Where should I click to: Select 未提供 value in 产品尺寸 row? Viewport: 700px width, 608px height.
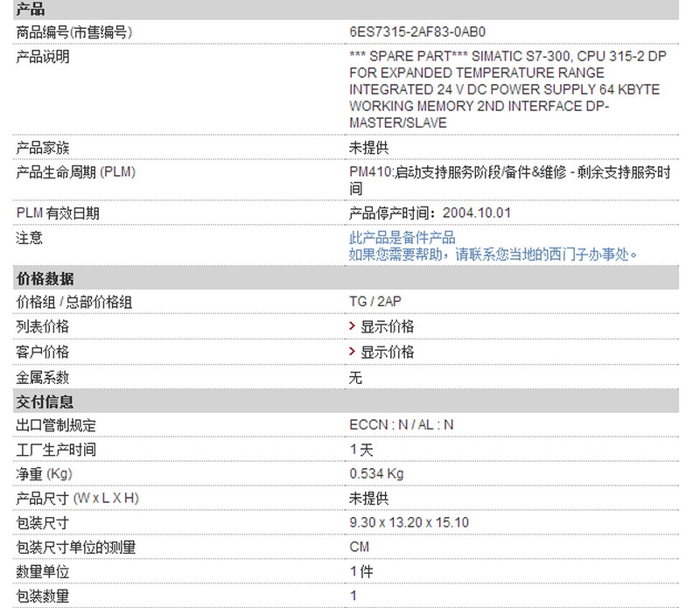(x=368, y=498)
